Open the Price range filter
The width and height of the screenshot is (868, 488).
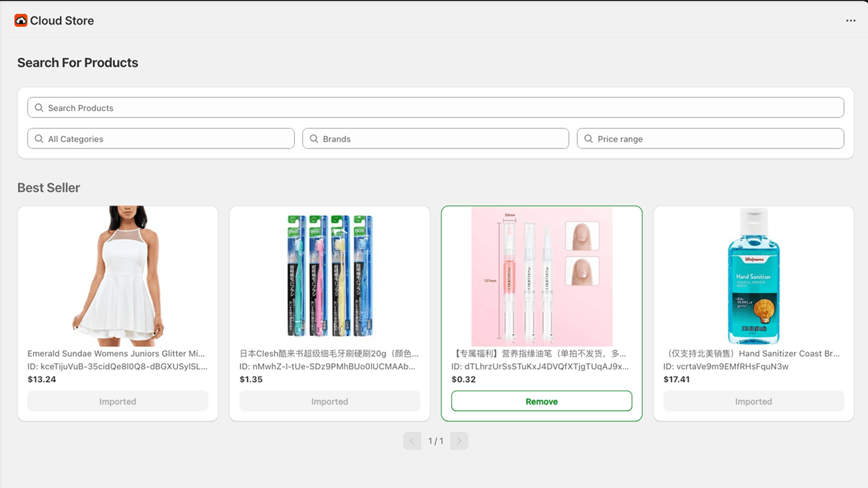click(x=711, y=138)
